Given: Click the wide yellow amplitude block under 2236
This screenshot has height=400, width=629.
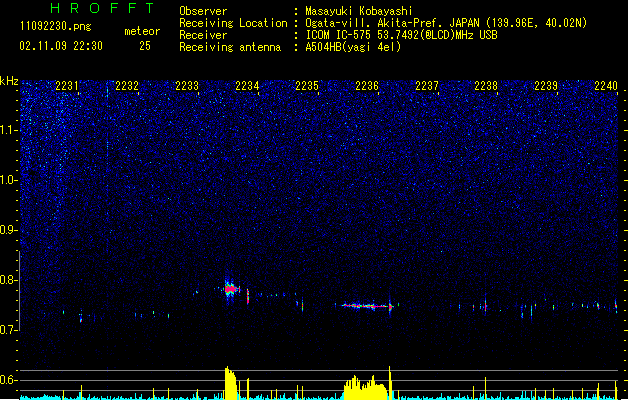Looking at the screenshot, I should pyautogui.click(x=366, y=388).
